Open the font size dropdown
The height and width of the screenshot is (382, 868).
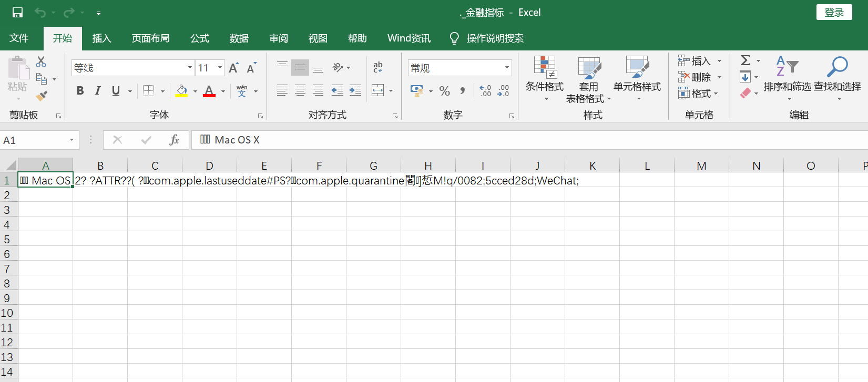point(220,68)
